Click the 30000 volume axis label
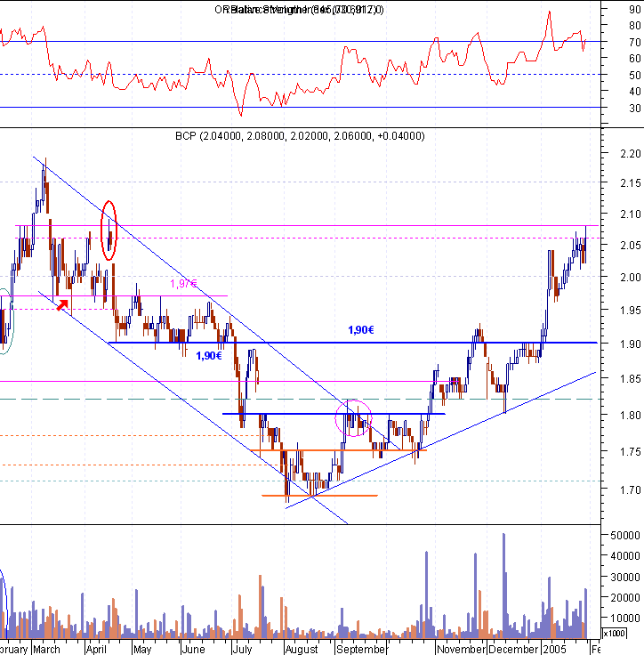The height and width of the screenshot is (655, 644). (625, 578)
